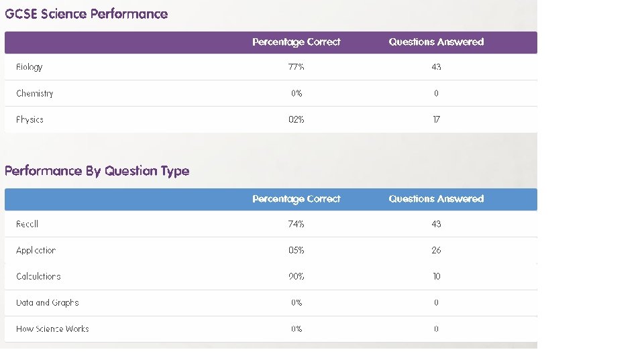This screenshot has width=644, height=362.
Task: Click the Data and Graphs row
Action: (48, 302)
